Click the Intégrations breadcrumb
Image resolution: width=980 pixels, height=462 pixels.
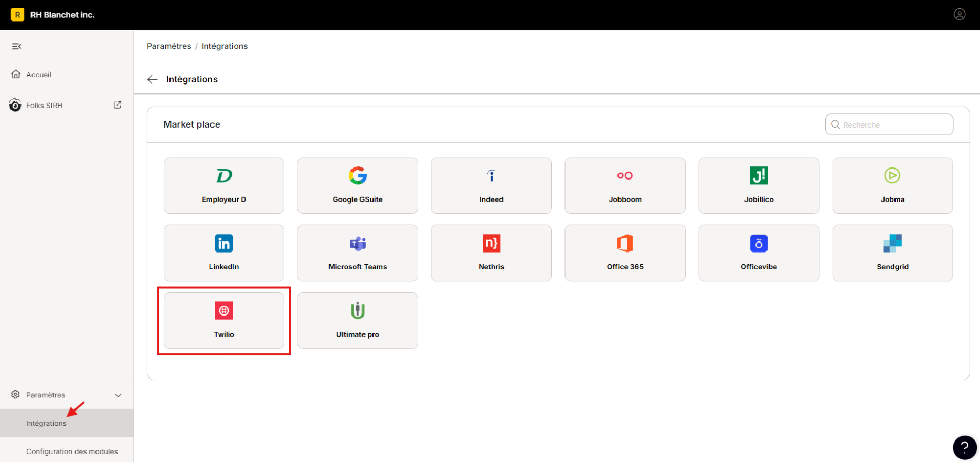[x=225, y=46]
